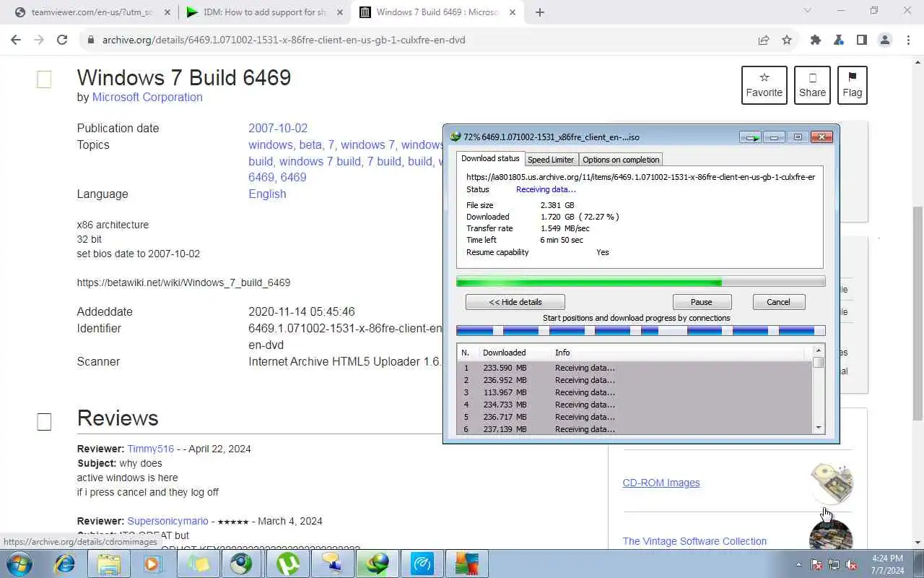The image size is (924, 578).
Task: Open reviewer Timmy516 profile link
Action: point(151,449)
